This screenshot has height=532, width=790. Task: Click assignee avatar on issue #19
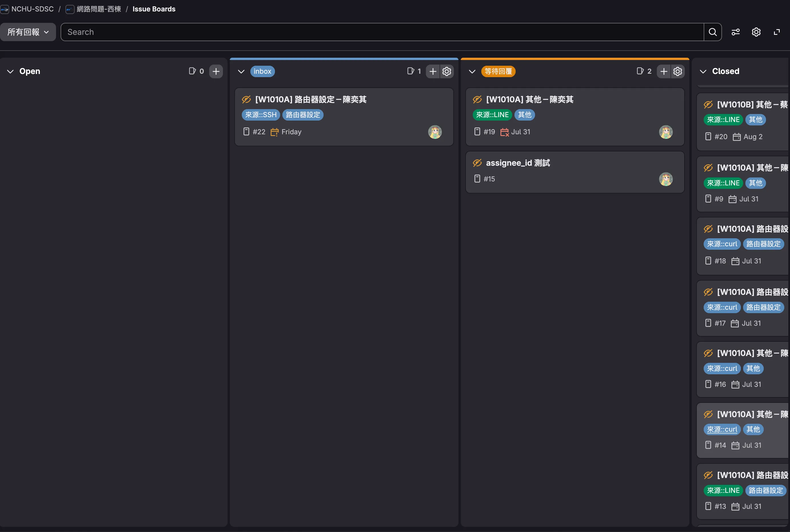coord(666,132)
